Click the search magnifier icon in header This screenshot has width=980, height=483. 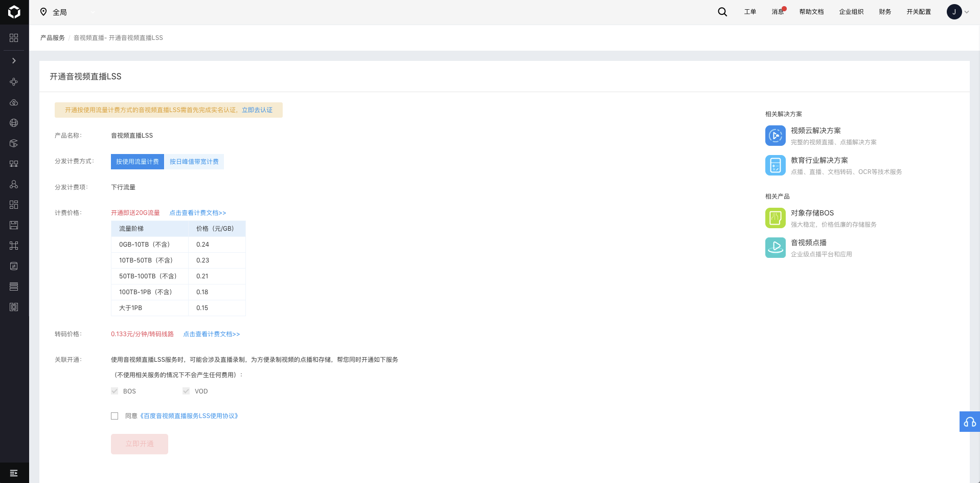click(x=722, y=12)
